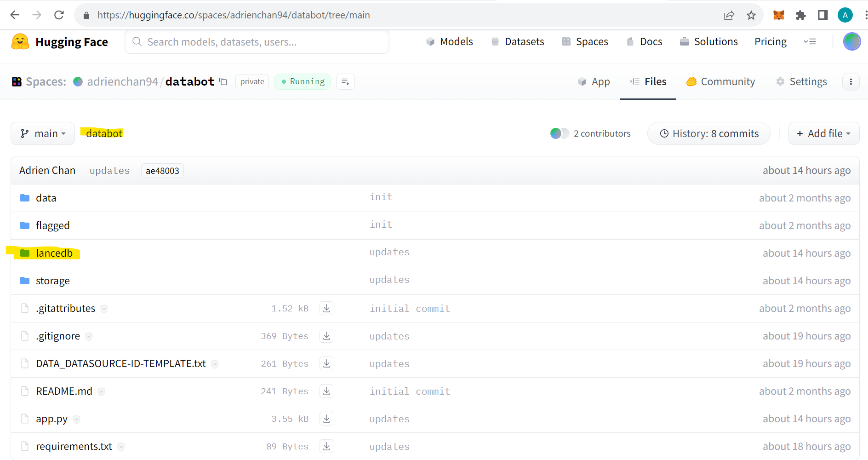Image resolution: width=868 pixels, height=460 pixels.
Task: Download the app.py file
Action: point(326,419)
